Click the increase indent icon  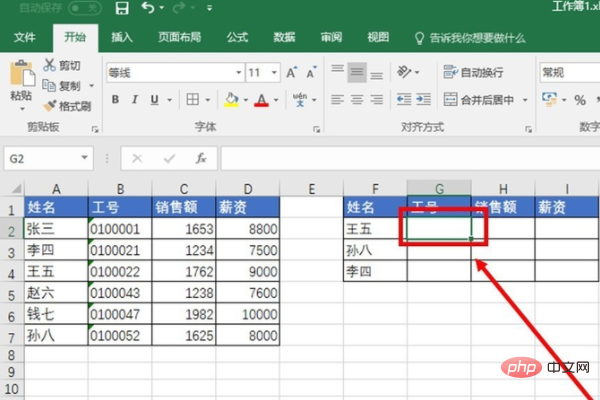[424, 100]
